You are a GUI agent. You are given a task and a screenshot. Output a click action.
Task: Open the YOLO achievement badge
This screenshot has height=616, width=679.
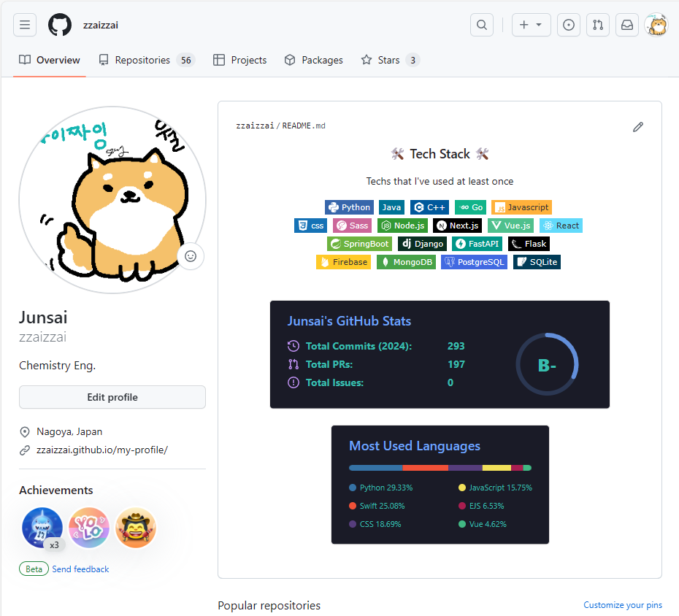[89, 528]
